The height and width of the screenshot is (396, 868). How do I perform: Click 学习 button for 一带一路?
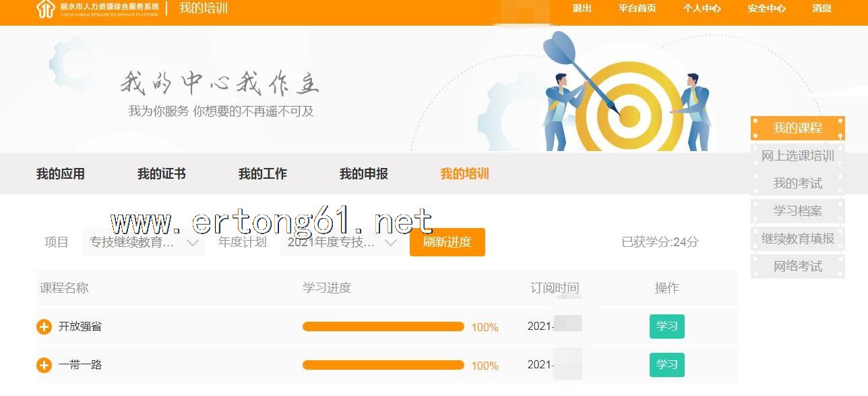click(x=666, y=365)
